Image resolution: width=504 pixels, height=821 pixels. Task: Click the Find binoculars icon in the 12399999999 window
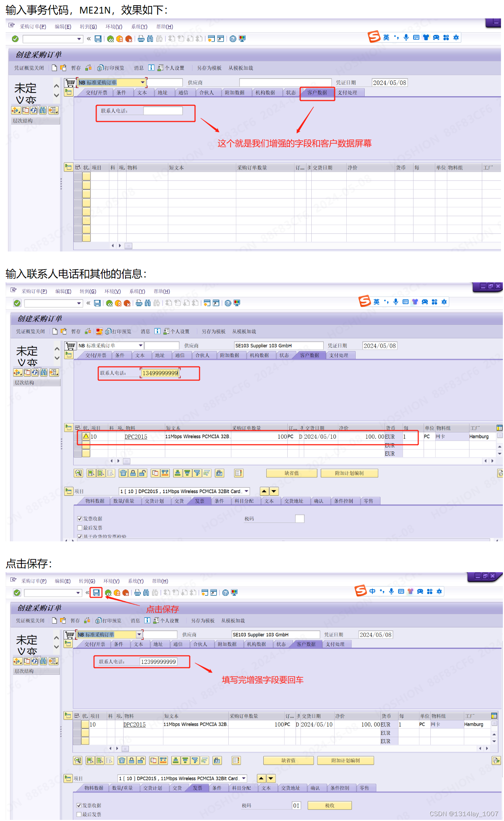[146, 593]
